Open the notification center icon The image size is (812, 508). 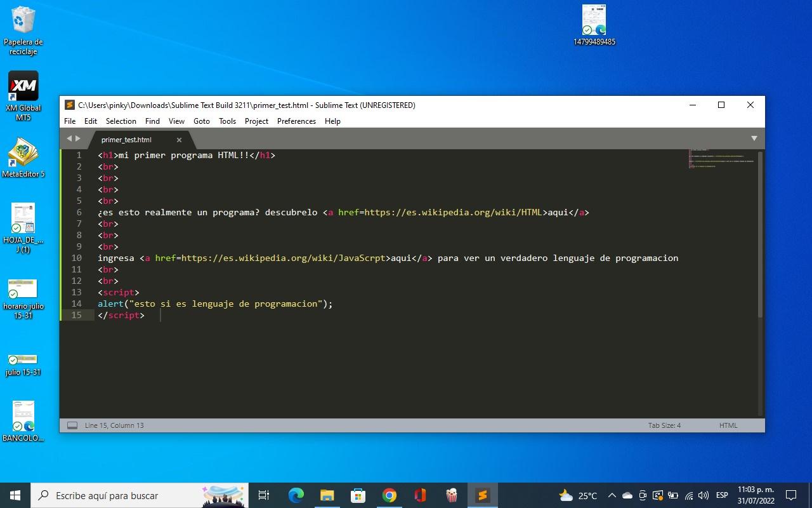click(791, 495)
